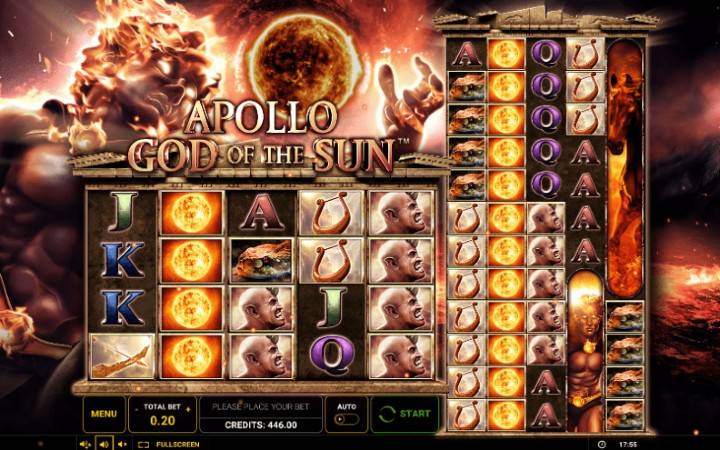
Task: Click the flaming Apollo figure on colossal reels
Action: (x=585, y=351)
